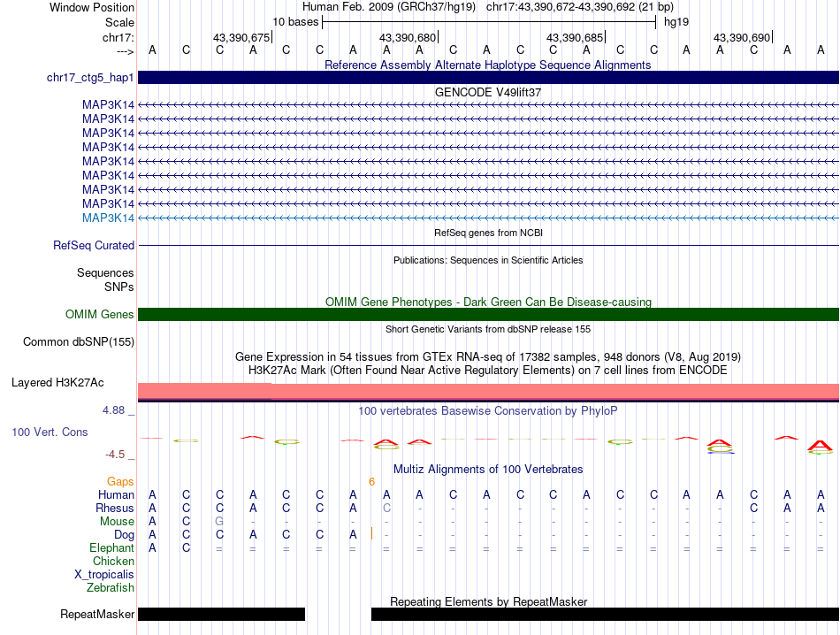The width and height of the screenshot is (840, 635).
Task: Open Publications: Sequences in Scientific Articles title
Action: pyautogui.click(x=488, y=260)
